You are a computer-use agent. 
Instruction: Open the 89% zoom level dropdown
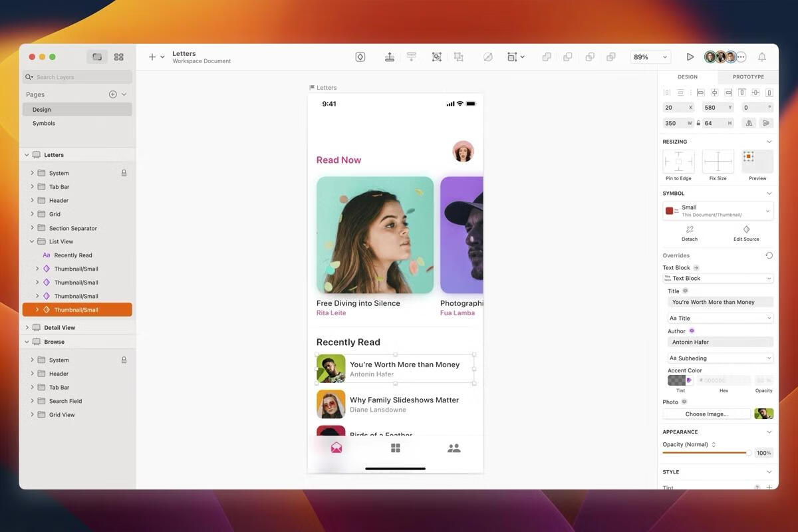[x=648, y=57]
